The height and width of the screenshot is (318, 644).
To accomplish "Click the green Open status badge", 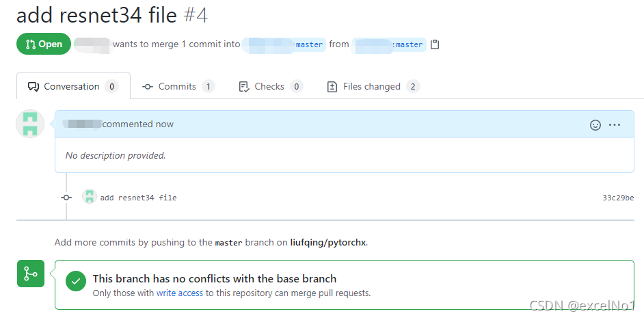I will (x=44, y=44).
